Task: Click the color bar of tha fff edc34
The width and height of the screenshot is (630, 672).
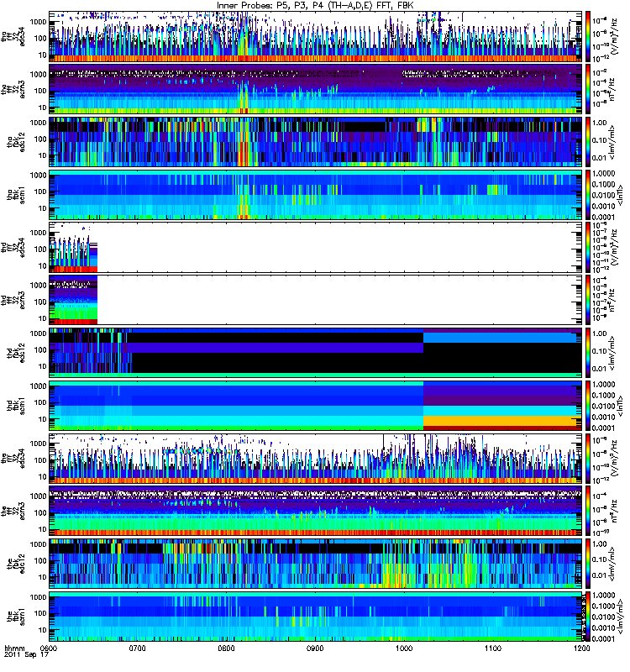Action: click(588, 36)
